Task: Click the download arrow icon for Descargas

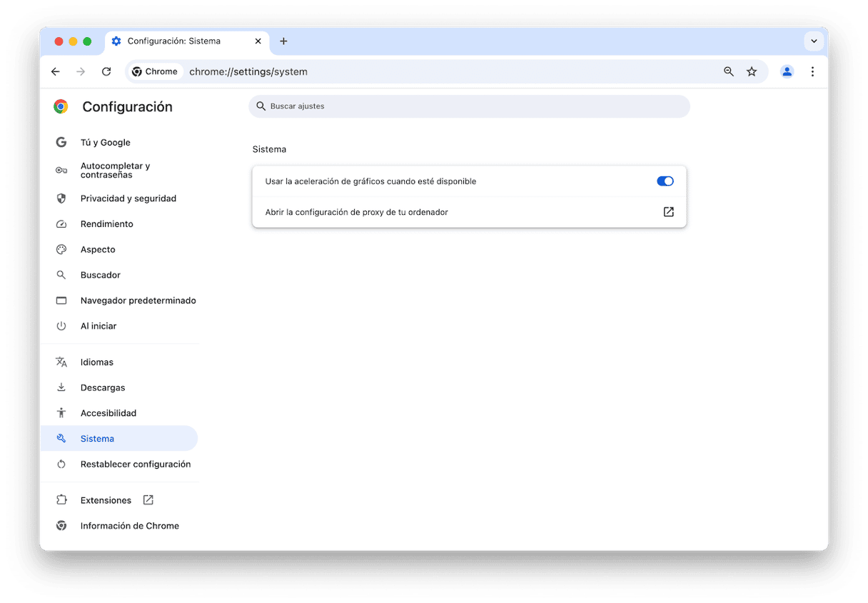Action: [61, 387]
